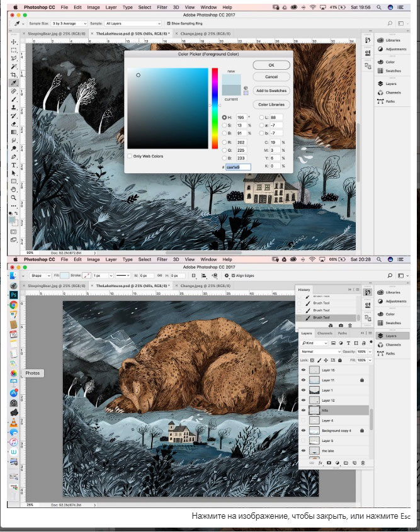The image size is (420, 532).
Task: Open the layer Opacity 100% arrow
Action: pos(370,351)
